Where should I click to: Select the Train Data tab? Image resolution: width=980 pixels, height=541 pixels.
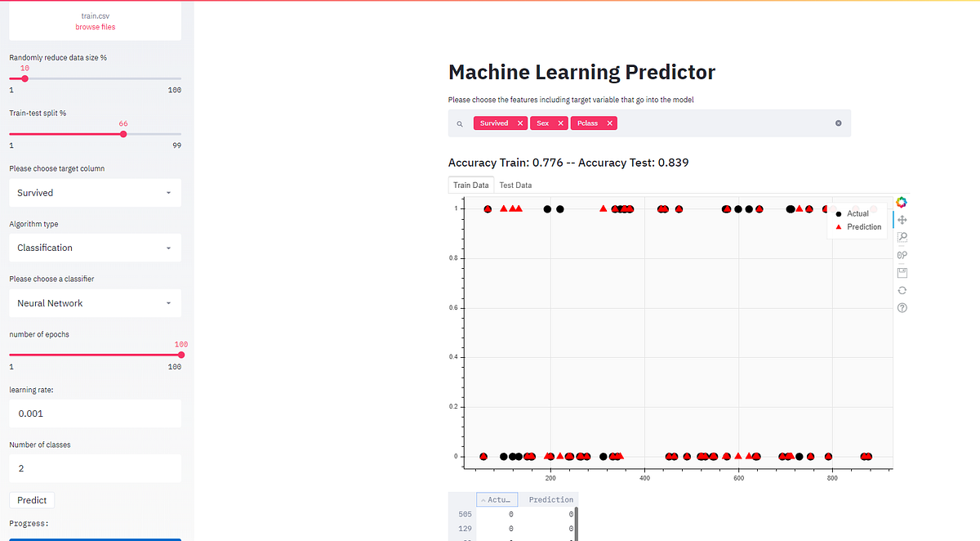[470, 185]
